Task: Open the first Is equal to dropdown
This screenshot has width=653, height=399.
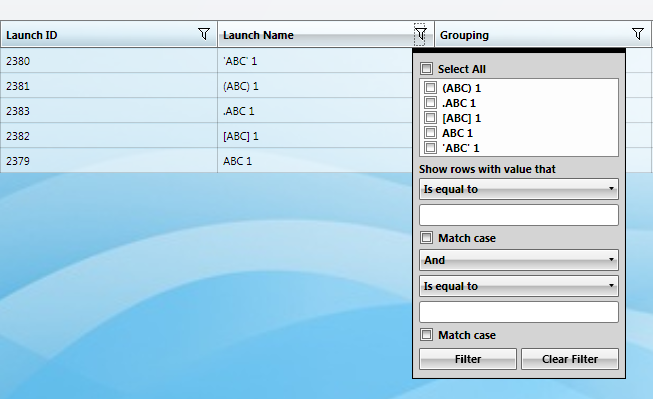Action: [x=519, y=189]
